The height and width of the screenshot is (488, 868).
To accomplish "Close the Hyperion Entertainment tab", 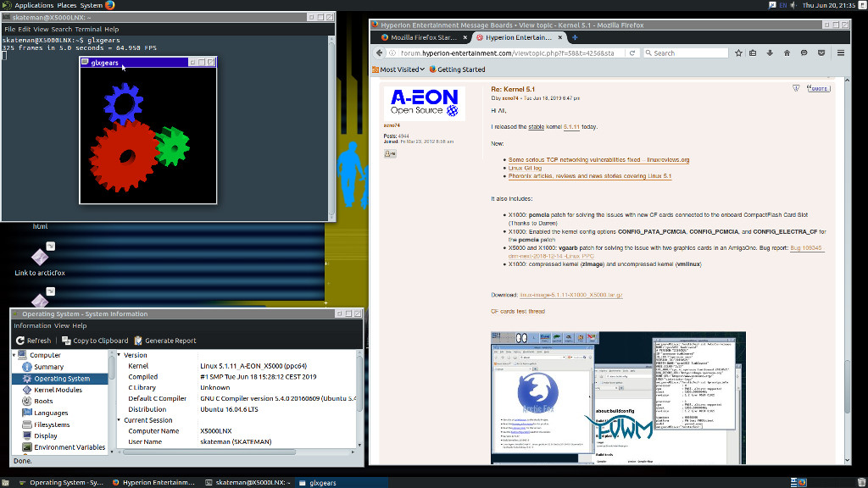I will click(560, 37).
